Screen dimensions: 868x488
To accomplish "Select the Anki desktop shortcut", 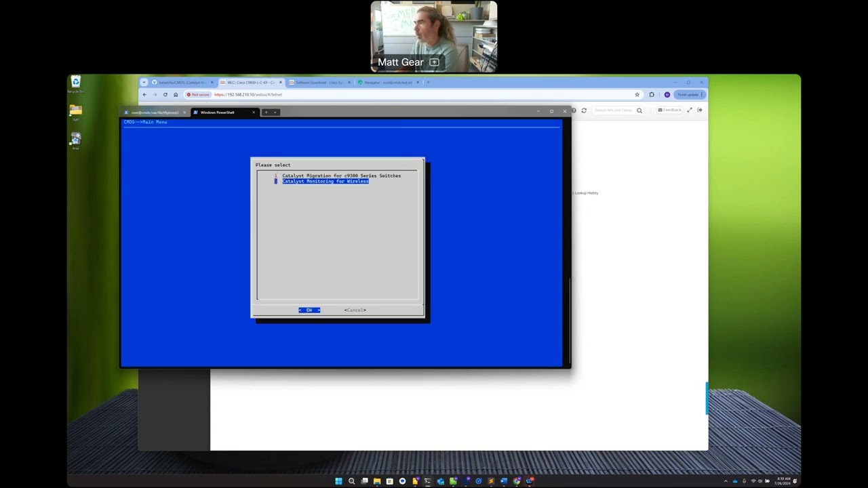I will coord(76,140).
